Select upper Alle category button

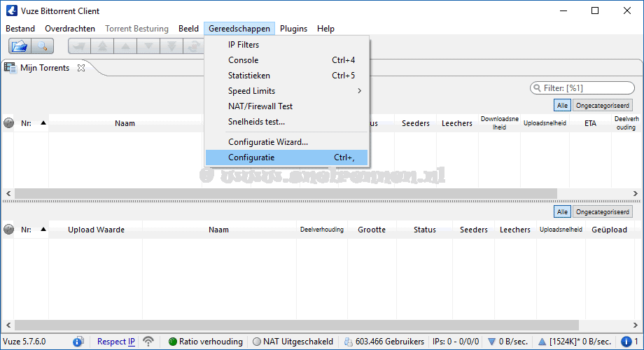[x=562, y=106]
